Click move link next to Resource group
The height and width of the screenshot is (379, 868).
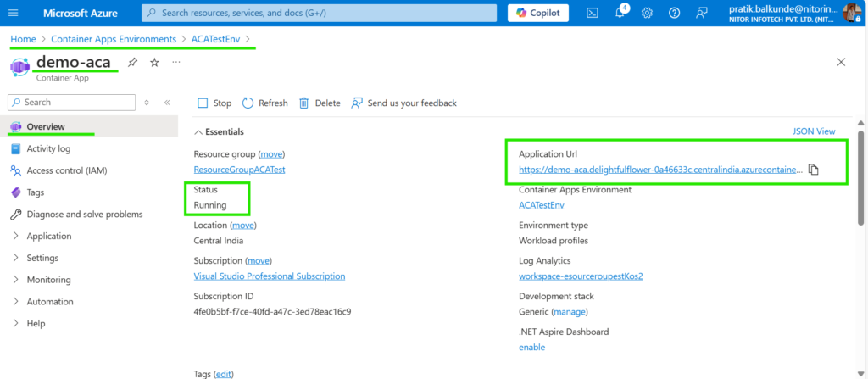click(271, 154)
